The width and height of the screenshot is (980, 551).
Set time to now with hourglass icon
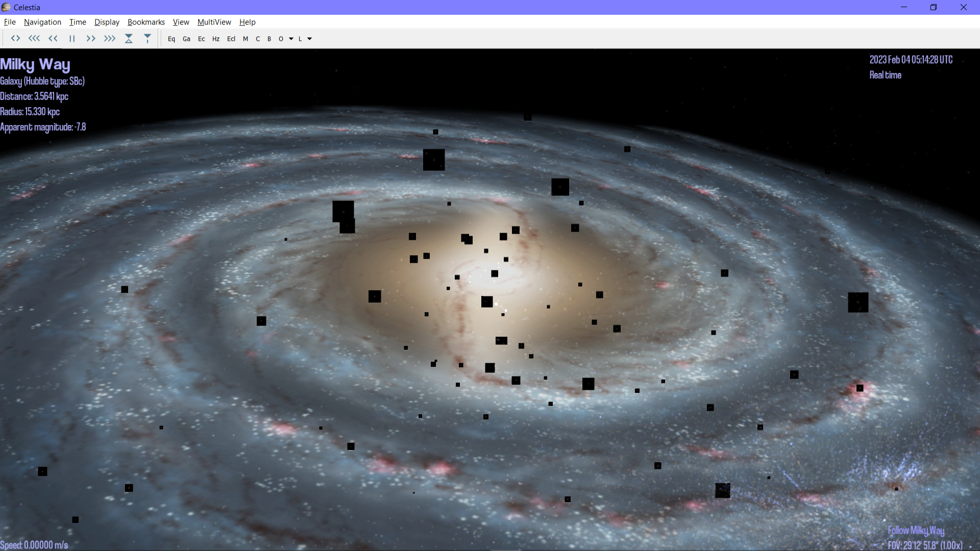coord(129,39)
